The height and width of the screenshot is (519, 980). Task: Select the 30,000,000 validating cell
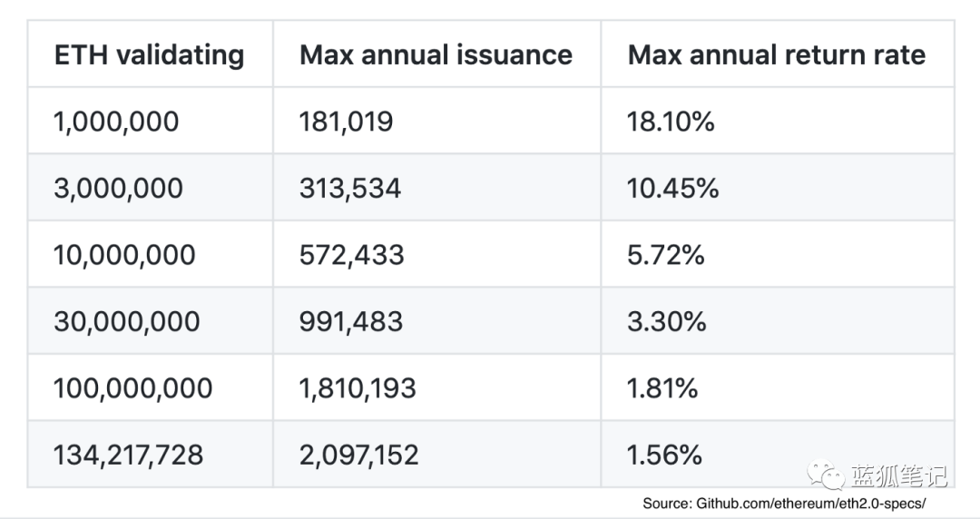coord(126,321)
